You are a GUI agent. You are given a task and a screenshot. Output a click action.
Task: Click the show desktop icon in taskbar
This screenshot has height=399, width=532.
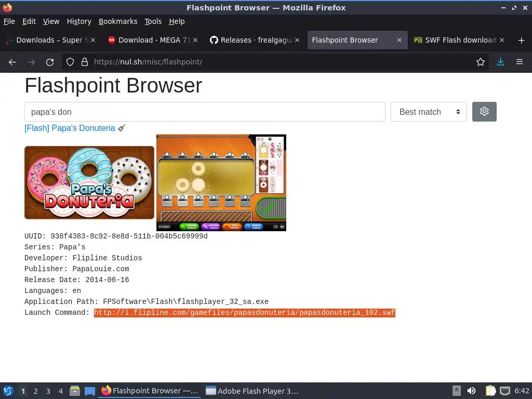coord(90,391)
